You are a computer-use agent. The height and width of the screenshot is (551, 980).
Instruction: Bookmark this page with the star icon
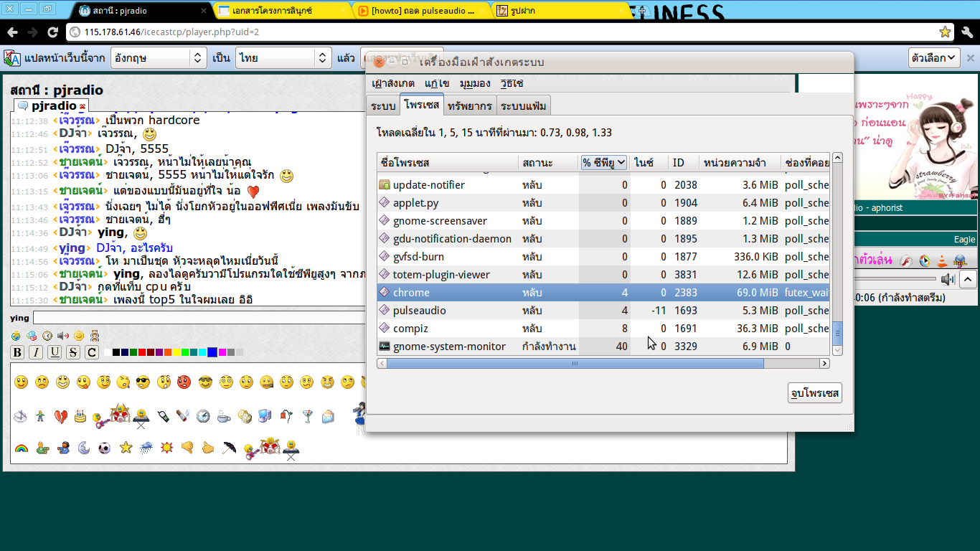point(945,32)
